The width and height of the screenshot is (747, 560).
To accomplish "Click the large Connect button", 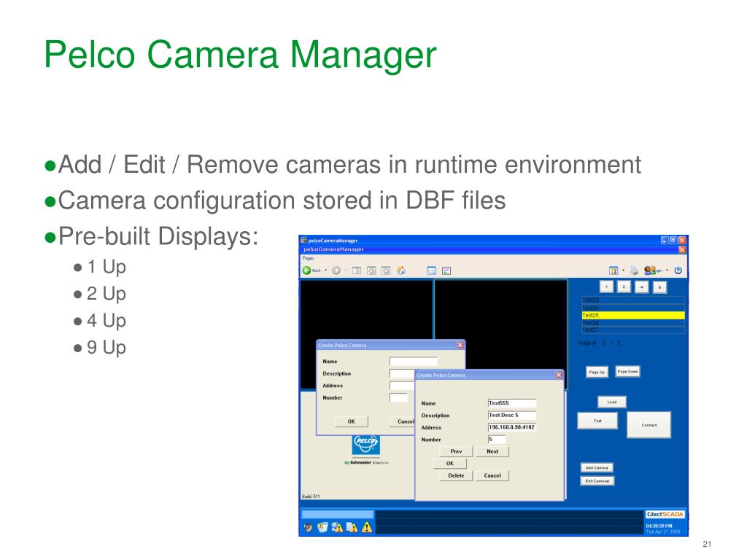I will tap(649, 425).
